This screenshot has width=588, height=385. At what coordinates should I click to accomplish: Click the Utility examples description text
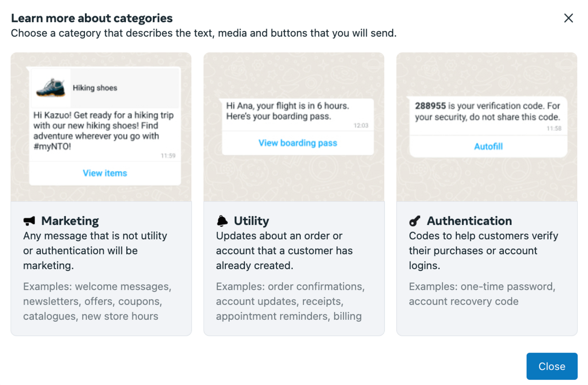[x=290, y=301]
